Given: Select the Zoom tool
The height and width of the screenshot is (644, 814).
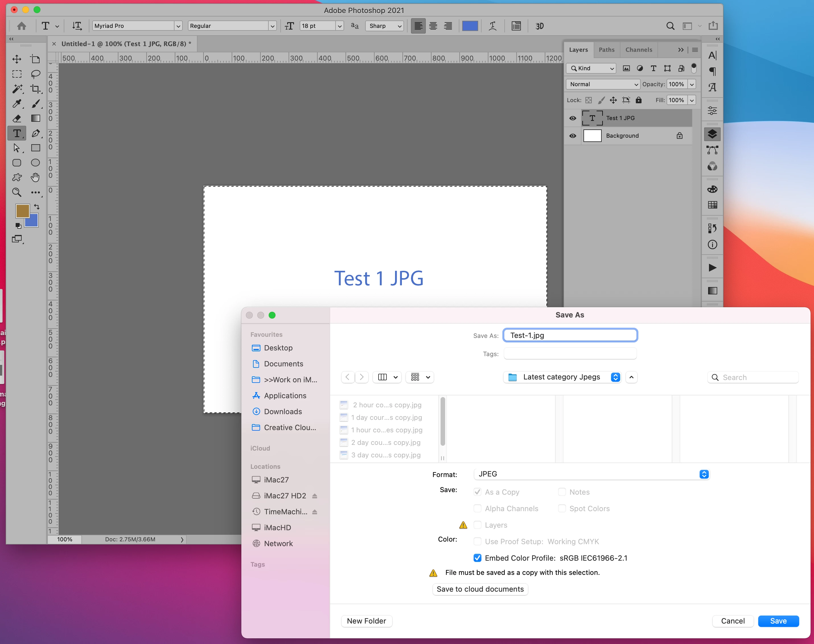Looking at the screenshot, I should (x=17, y=192).
